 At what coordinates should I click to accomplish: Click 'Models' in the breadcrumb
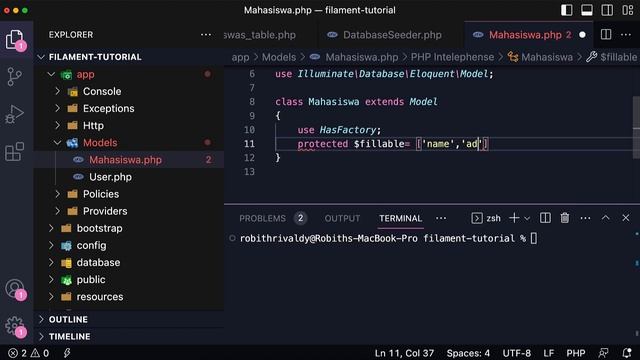[279, 57]
